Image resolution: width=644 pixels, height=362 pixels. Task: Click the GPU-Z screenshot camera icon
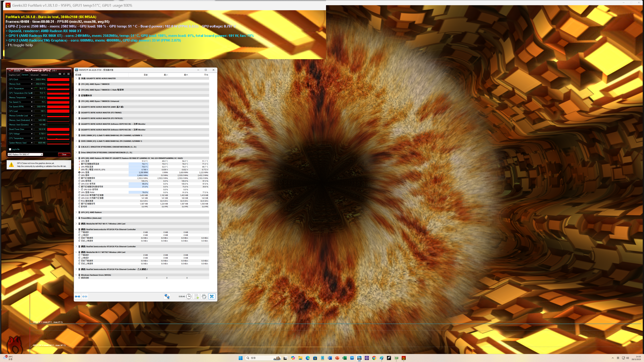pyautogui.click(x=60, y=74)
